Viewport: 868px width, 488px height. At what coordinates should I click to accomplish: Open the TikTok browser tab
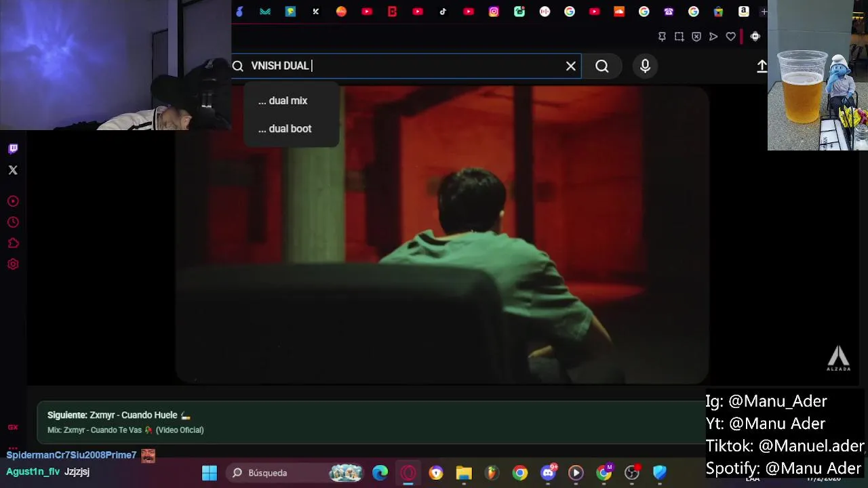click(x=443, y=12)
